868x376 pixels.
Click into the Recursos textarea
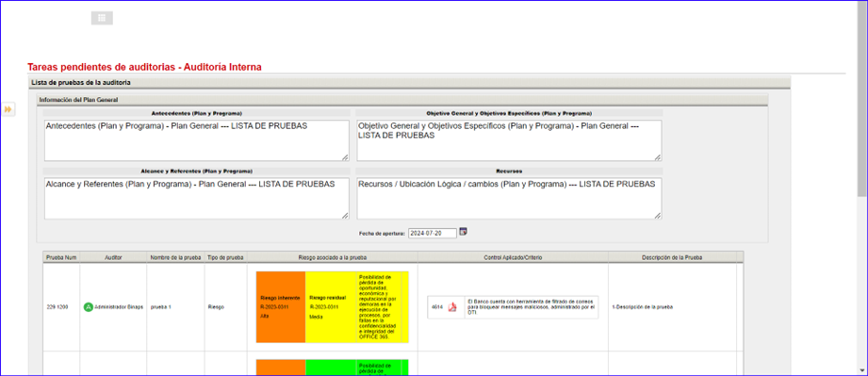[509, 198]
